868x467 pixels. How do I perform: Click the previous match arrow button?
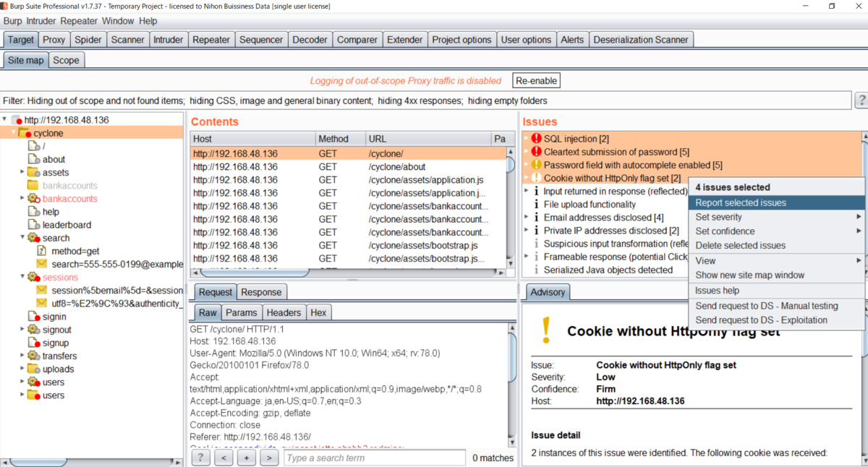(224, 458)
